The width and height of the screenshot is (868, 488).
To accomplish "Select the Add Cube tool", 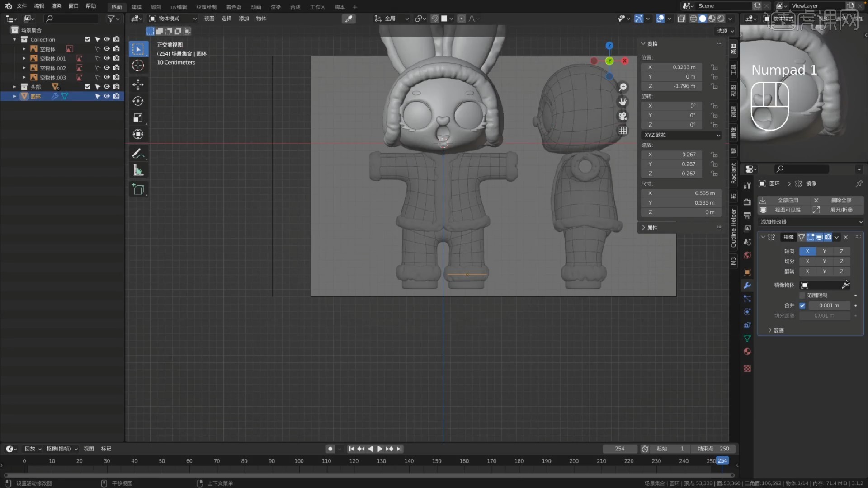I will [138, 189].
